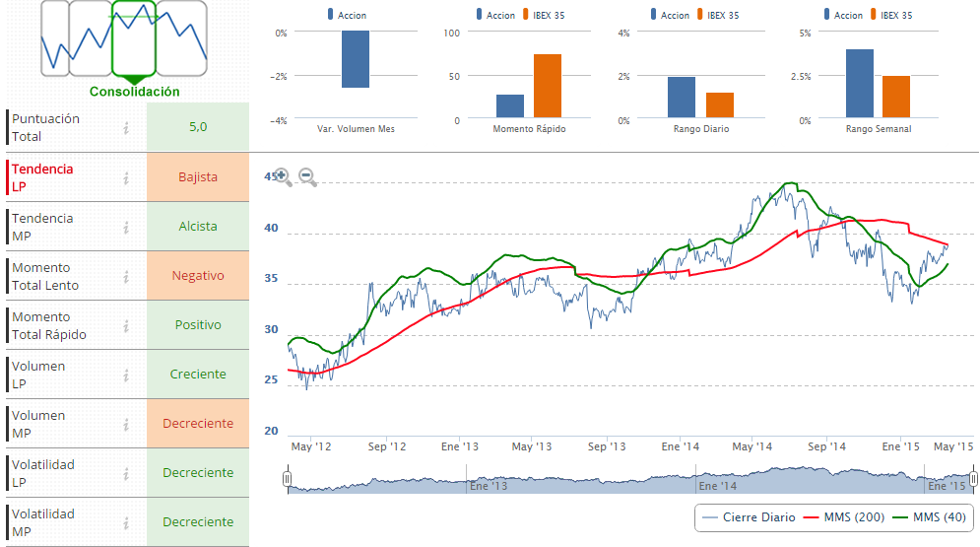Click info icon for Volatilidad LP

click(126, 473)
